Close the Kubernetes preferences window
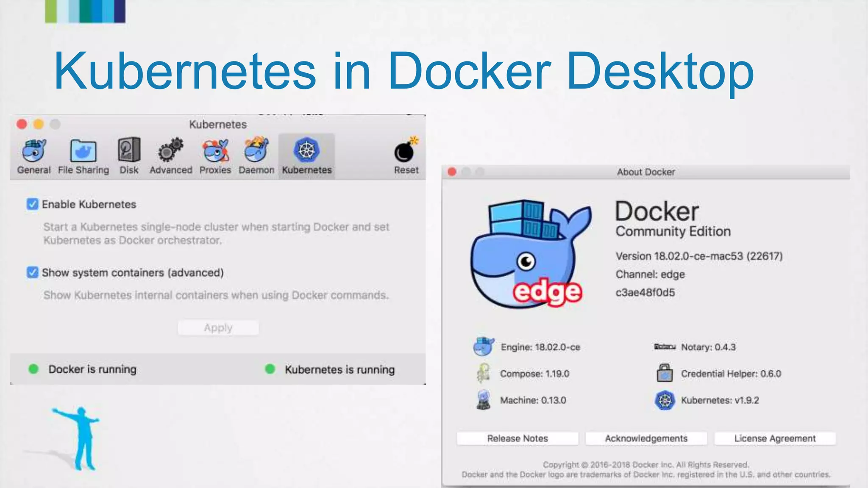Image resolution: width=868 pixels, height=488 pixels. pos(22,124)
